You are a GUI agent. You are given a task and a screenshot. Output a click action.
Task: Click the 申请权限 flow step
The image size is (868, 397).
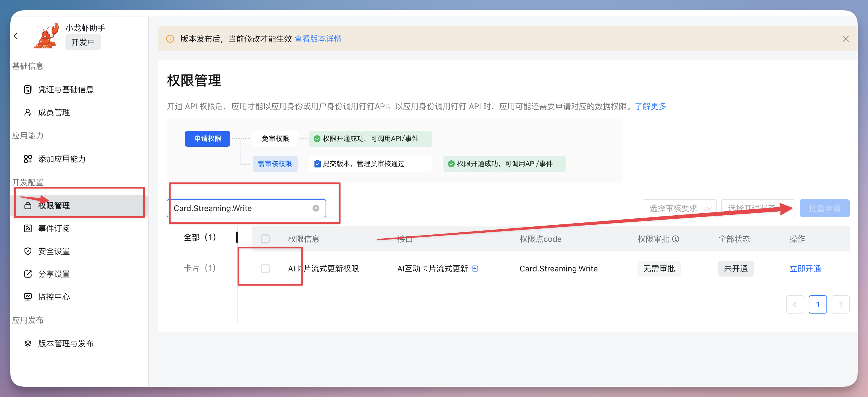207,139
